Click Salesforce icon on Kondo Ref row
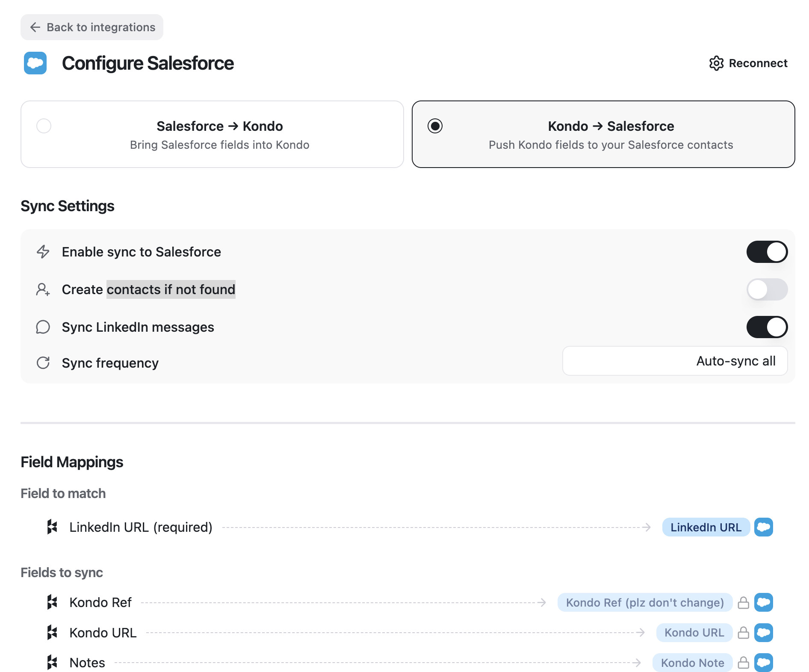Viewport: 809px width, 672px height. [764, 603]
